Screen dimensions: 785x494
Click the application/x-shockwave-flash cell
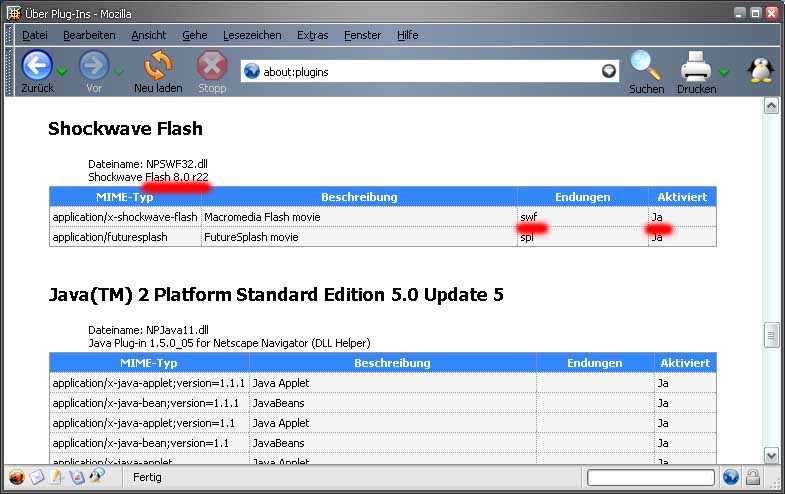point(125,217)
